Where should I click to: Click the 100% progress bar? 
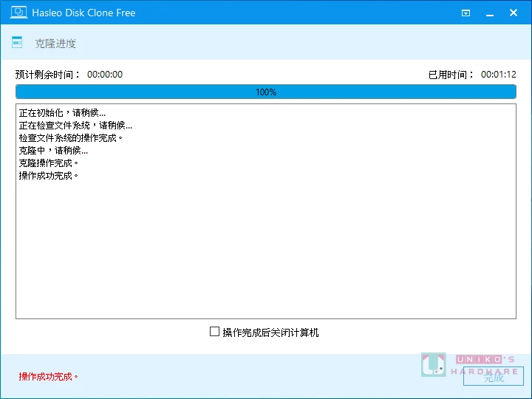(266, 92)
